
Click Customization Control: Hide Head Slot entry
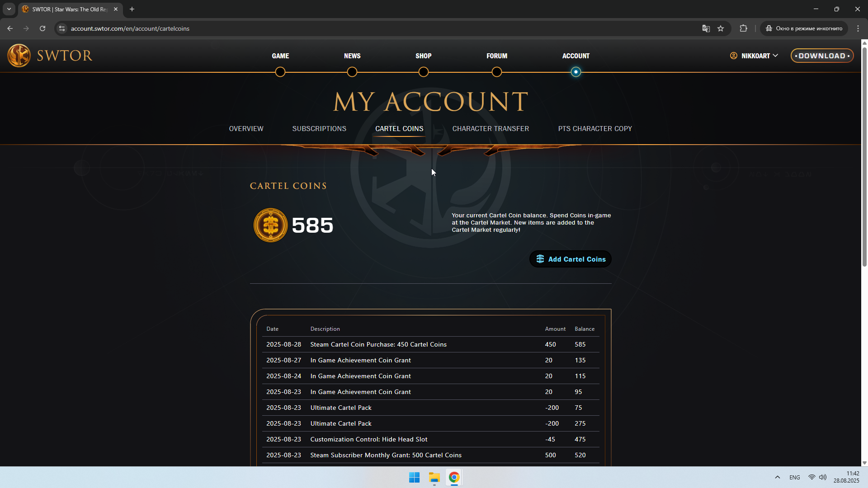tap(431, 439)
